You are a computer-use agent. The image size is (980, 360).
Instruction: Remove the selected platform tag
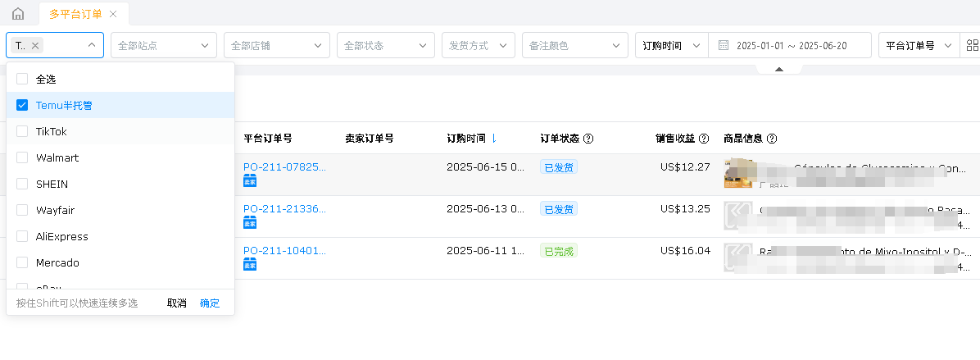[x=35, y=46]
